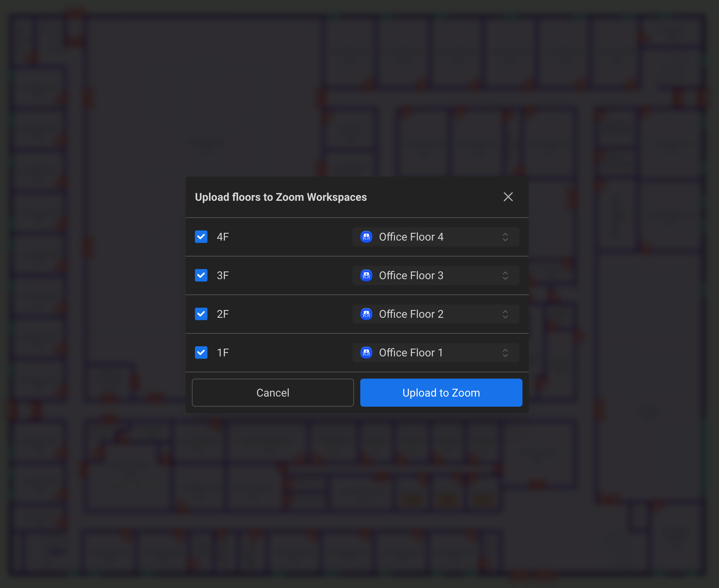The height and width of the screenshot is (588, 719).
Task: Select the 4F row label
Action: pos(223,237)
